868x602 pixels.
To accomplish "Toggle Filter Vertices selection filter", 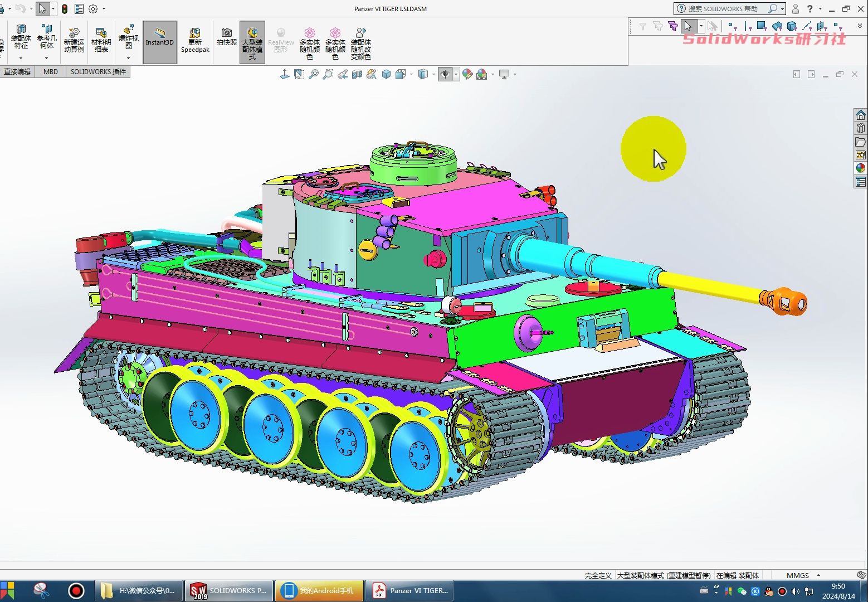I will (732, 26).
